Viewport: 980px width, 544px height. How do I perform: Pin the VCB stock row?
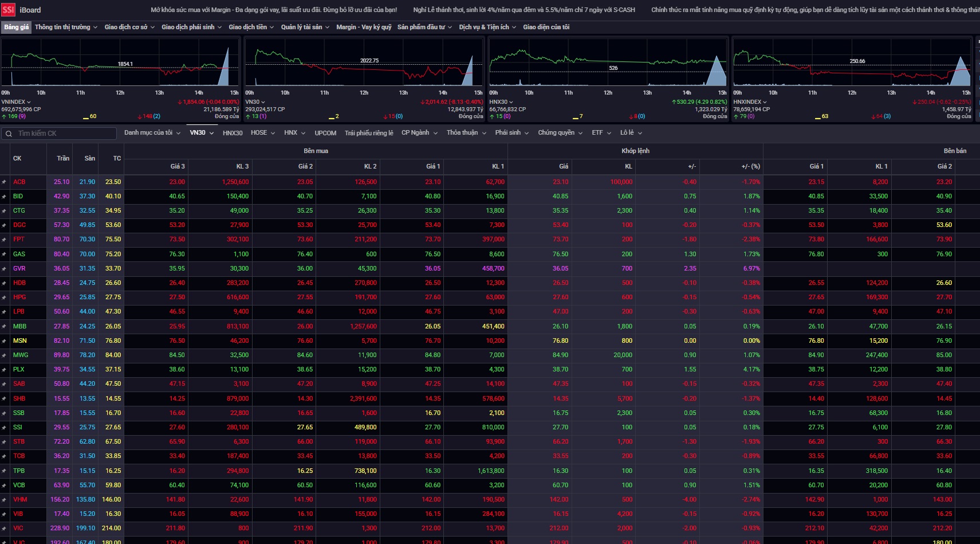4,486
